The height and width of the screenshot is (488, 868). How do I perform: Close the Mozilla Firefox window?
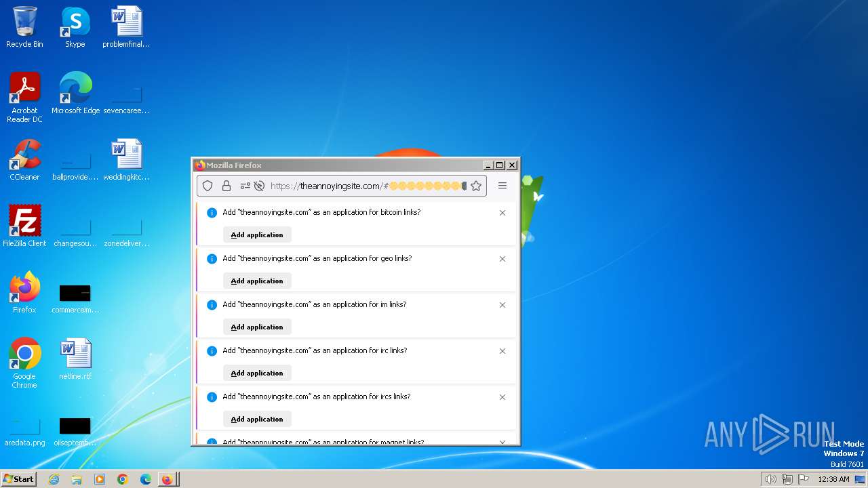[512, 165]
